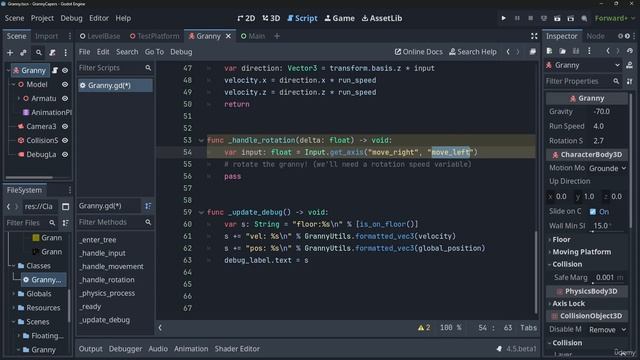Open the scene tree filter search
This screenshot has width=640, height=360.
tap(38, 53)
